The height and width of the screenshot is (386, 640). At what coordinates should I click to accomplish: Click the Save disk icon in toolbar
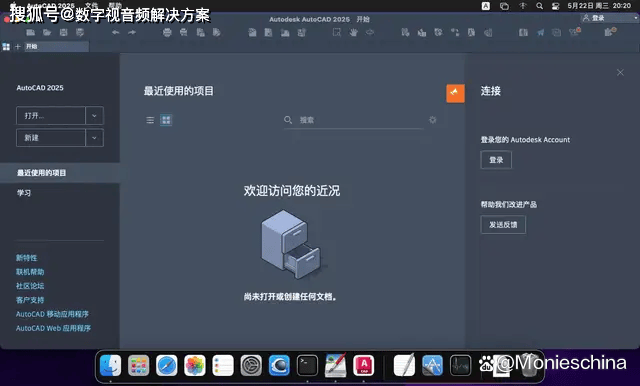pyautogui.click(x=63, y=32)
